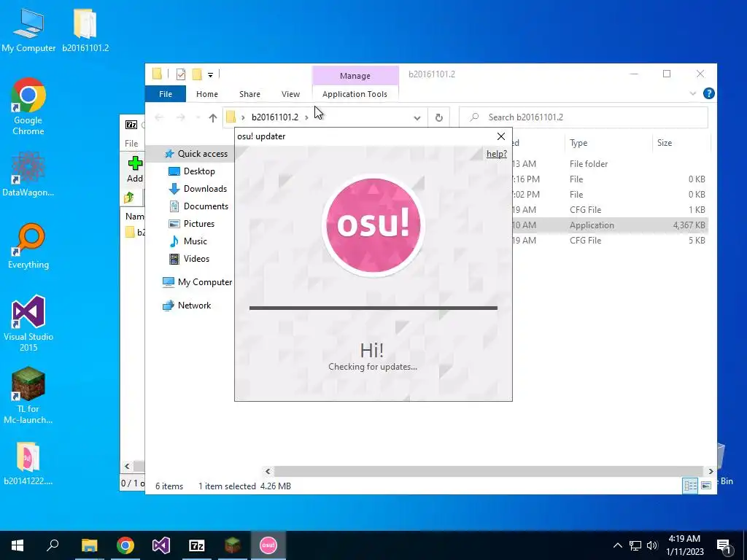The width and height of the screenshot is (747, 560).
Task: Click the Forward navigation arrow in Explorer
Action: click(181, 117)
